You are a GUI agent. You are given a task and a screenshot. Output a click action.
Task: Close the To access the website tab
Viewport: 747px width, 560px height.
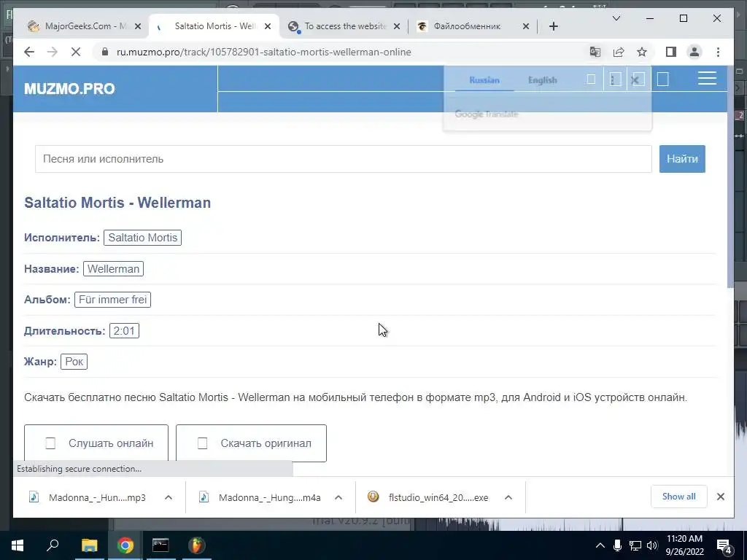[397, 26]
